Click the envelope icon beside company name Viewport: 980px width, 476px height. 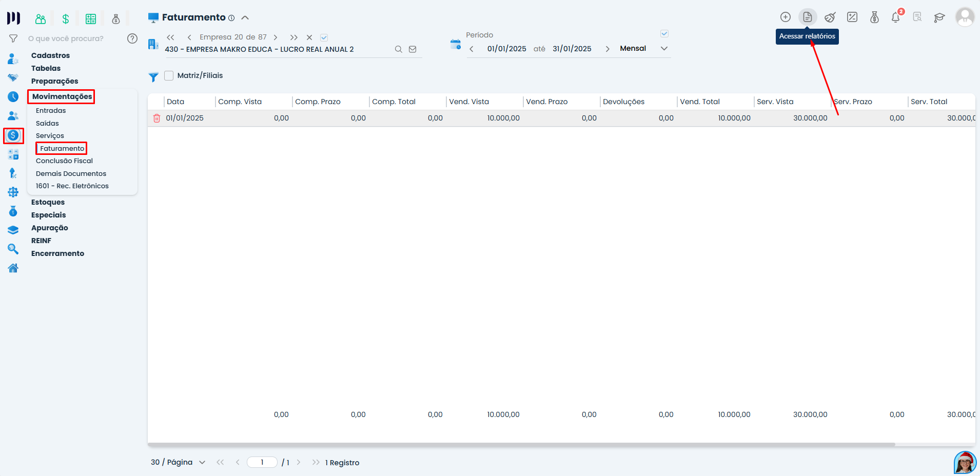[x=413, y=50]
